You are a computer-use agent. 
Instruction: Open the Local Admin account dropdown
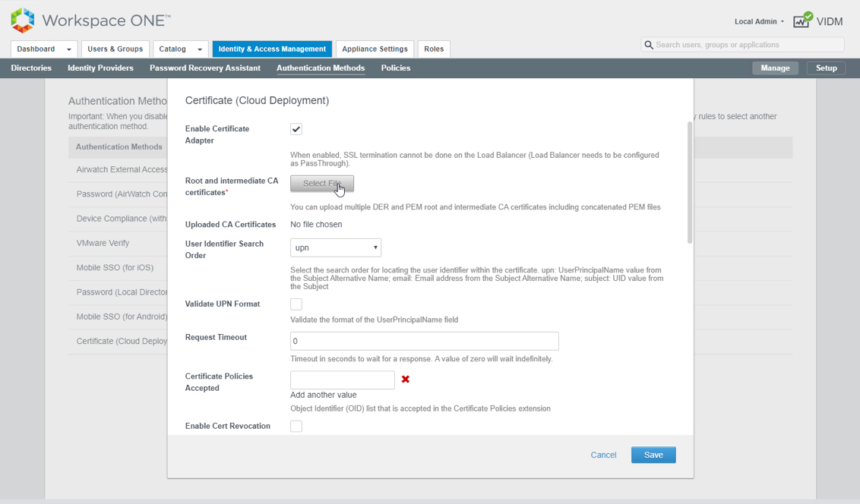(757, 21)
